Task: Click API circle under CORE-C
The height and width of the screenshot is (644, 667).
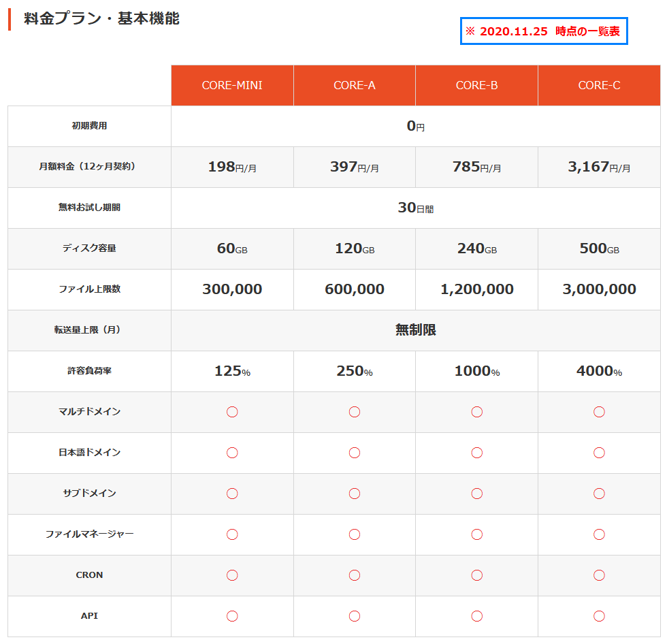Action: pos(599,616)
